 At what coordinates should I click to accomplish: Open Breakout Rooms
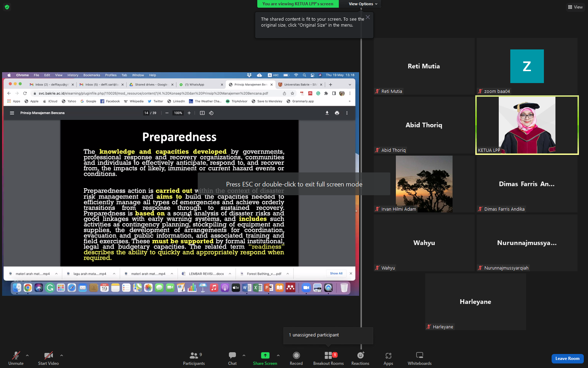point(328,359)
